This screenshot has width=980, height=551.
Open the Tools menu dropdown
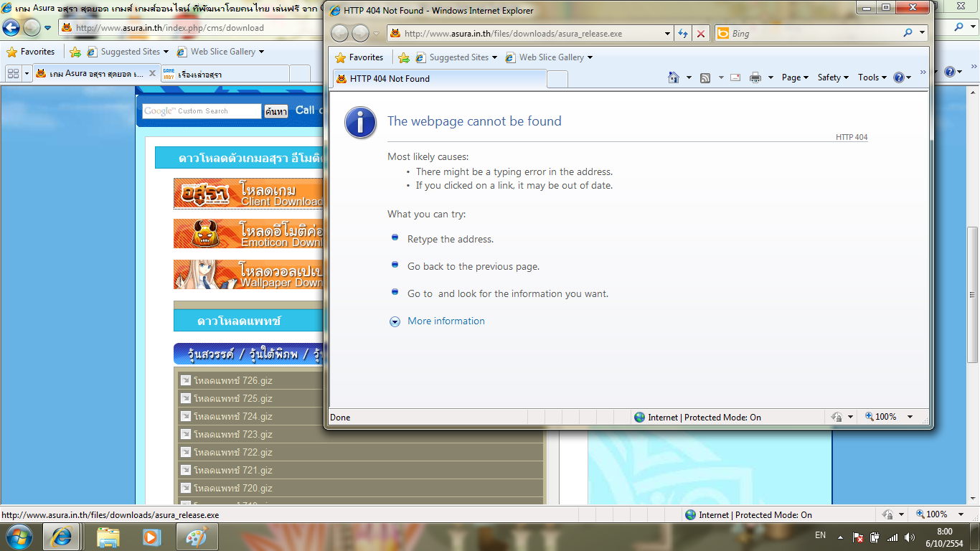point(872,77)
